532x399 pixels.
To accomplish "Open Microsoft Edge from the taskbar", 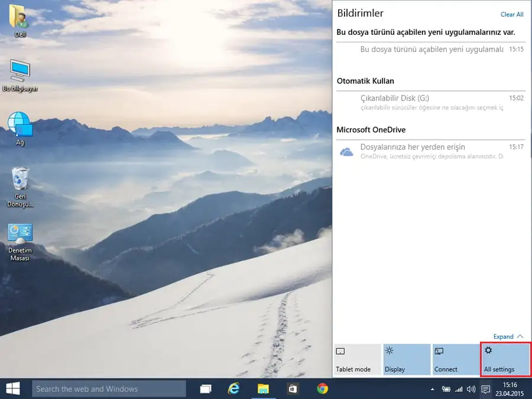I will point(234,389).
